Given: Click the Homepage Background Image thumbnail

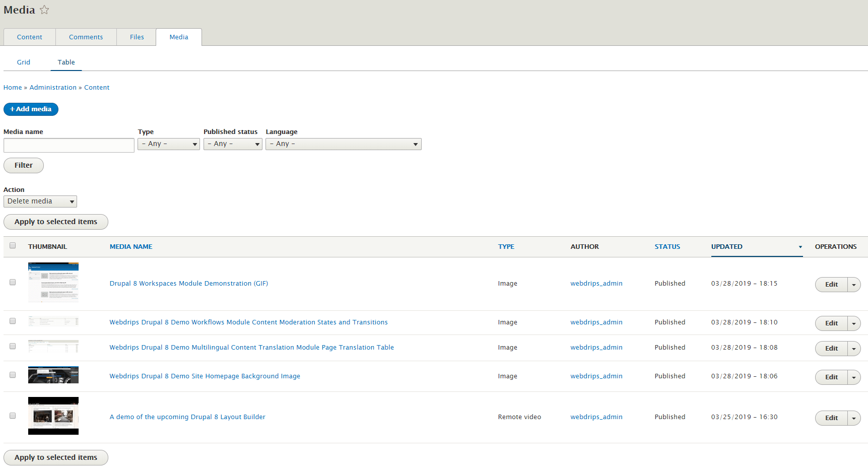Looking at the screenshot, I should click(53, 375).
